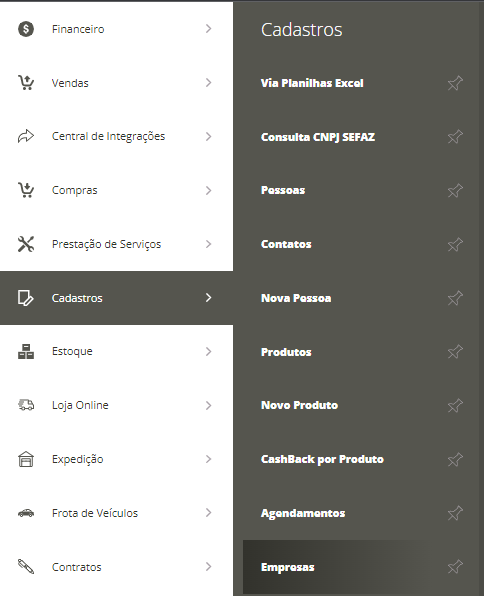The height and width of the screenshot is (596, 484).
Task: Toggle the pin beside Agendamentos
Action: 455,513
